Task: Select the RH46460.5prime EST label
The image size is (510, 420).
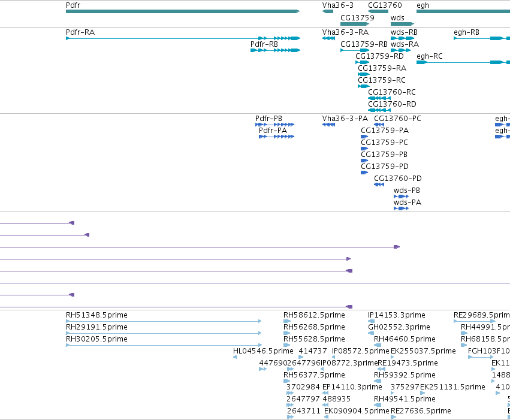Action: click(x=405, y=339)
